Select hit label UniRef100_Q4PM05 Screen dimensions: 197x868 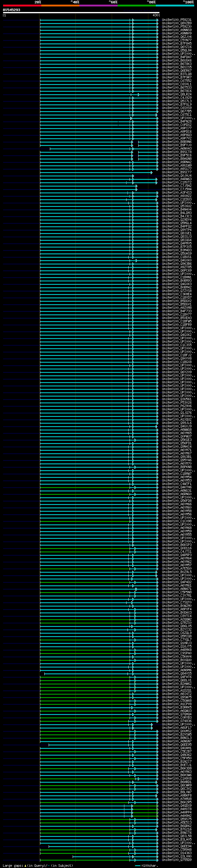[177, 243]
